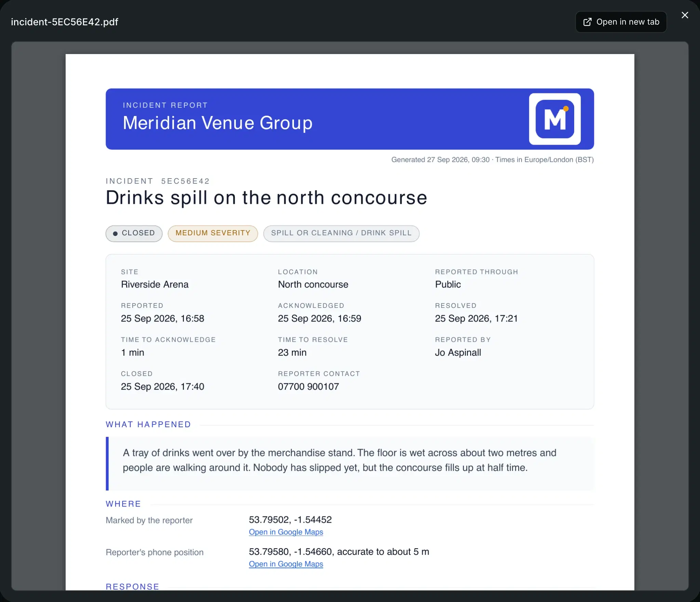Click the time to acknowledge value 1 min
This screenshot has width=700, height=602.
(133, 353)
